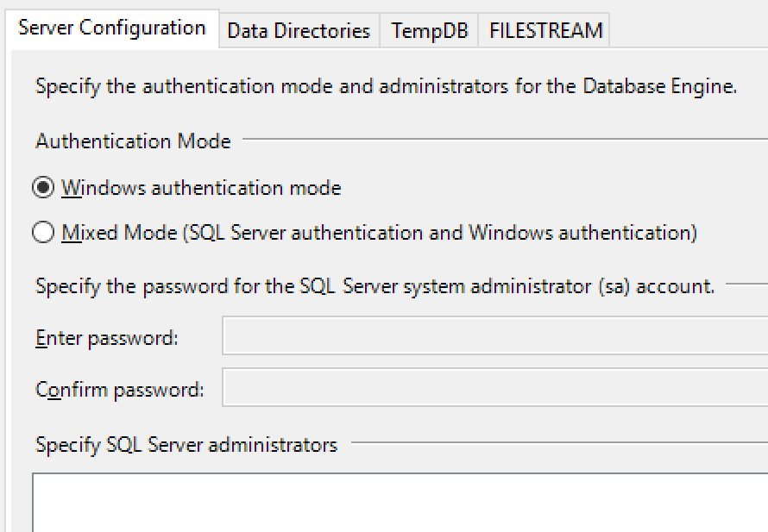Select the Mixed Mode radio circle
768x532 pixels.
pyautogui.click(x=43, y=232)
